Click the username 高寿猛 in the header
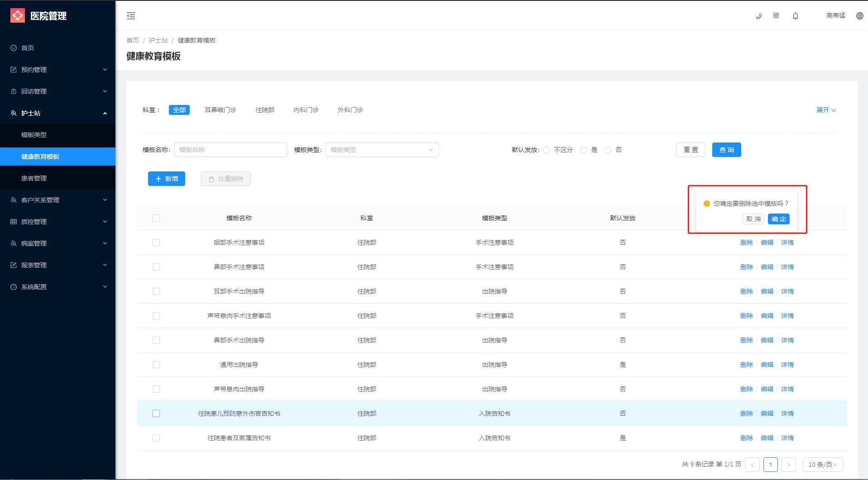The width and height of the screenshot is (868, 480). click(x=836, y=15)
